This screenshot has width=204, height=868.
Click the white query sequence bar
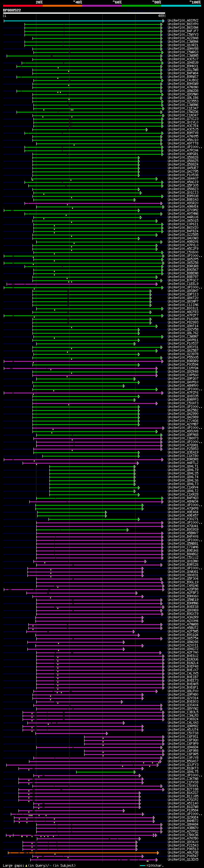coord(84,13)
